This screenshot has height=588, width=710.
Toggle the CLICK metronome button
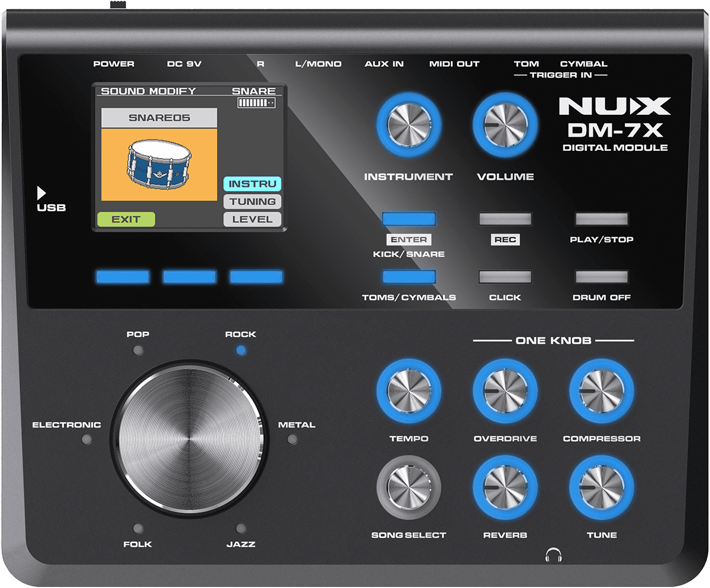[x=505, y=277]
